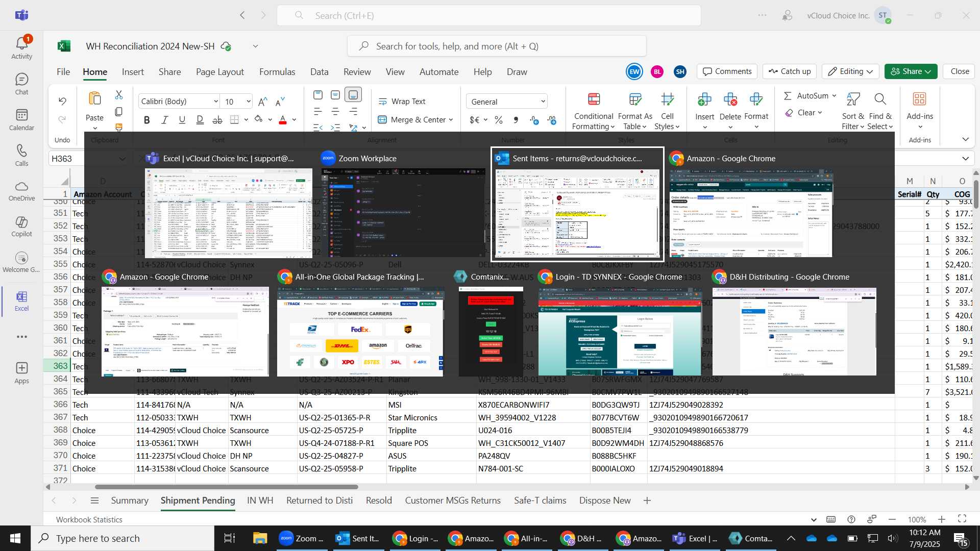Click the Paste clipboard icon
The width and height of the screenshot is (980, 551).
tap(94, 98)
